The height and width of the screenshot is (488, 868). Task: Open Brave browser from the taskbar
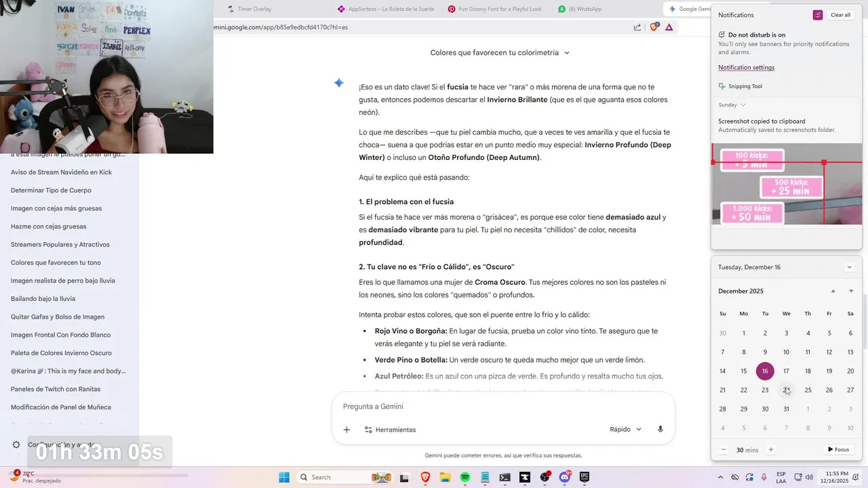pyautogui.click(x=425, y=477)
